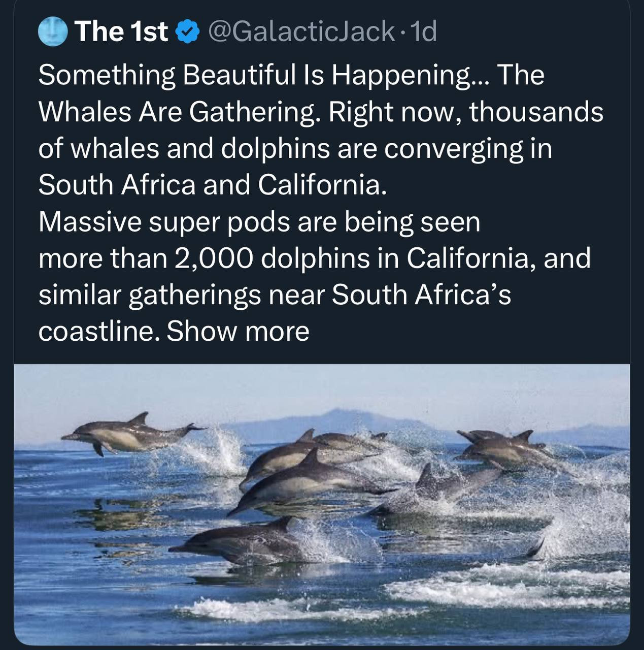Click the 'of whales and dolphins' line

point(294,149)
